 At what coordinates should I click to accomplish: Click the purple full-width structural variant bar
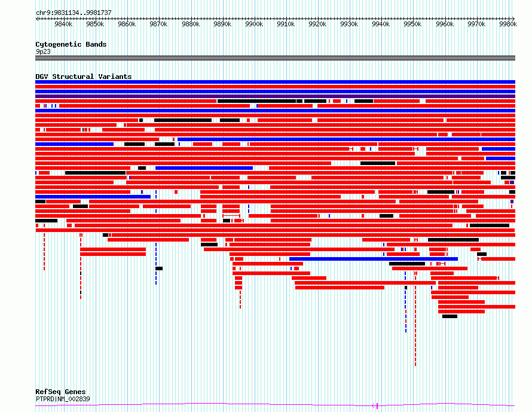point(275,96)
